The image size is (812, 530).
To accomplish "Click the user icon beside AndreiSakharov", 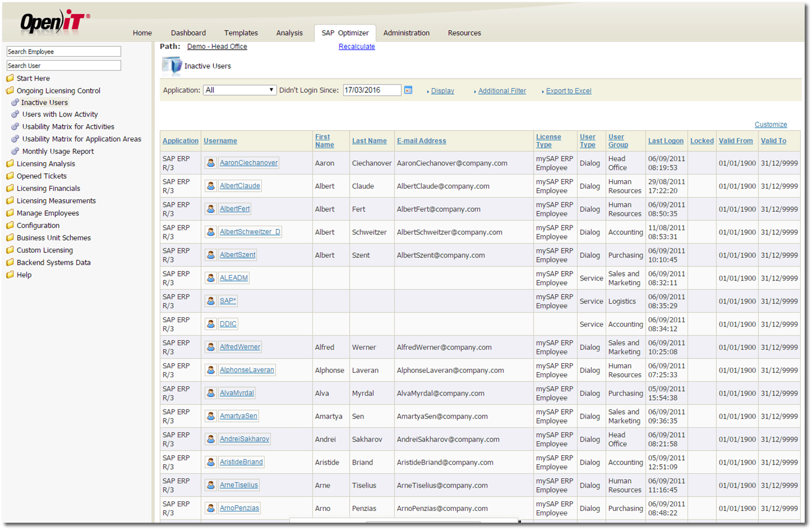I will [211, 439].
